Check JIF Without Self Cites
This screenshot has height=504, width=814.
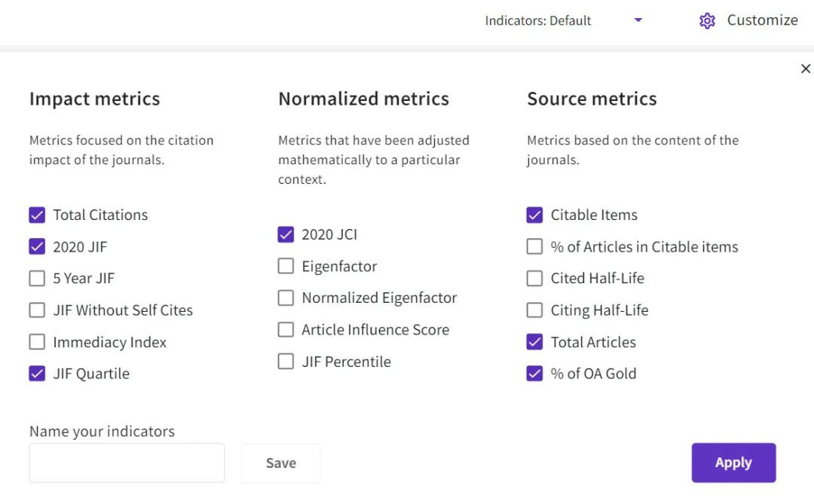point(37,310)
